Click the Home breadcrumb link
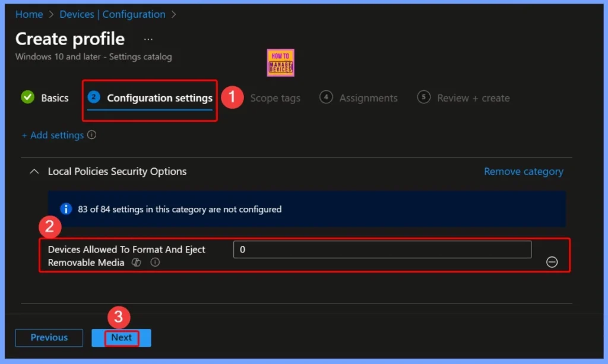Image resolution: width=608 pixels, height=364 pixels. 29,14
